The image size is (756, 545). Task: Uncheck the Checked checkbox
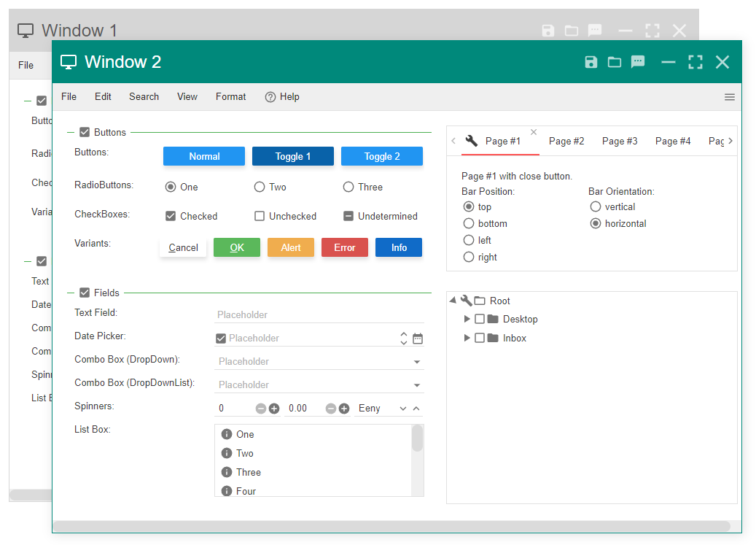click(171, 216)
